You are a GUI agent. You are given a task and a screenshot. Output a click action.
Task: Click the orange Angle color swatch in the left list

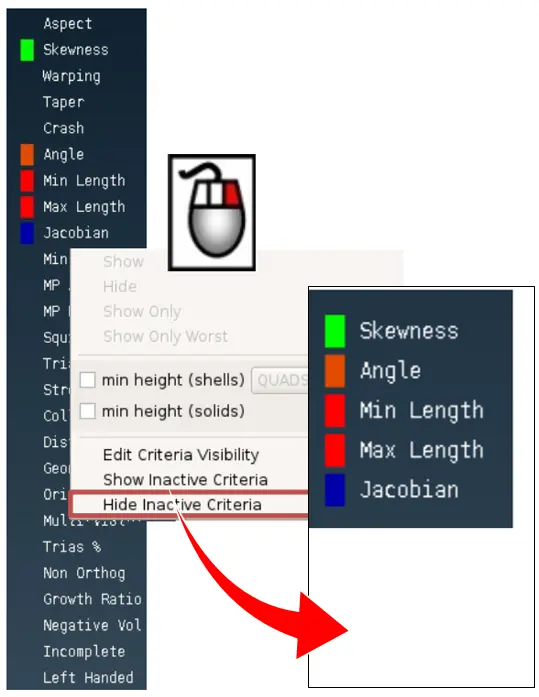click(x=27, y=155)
